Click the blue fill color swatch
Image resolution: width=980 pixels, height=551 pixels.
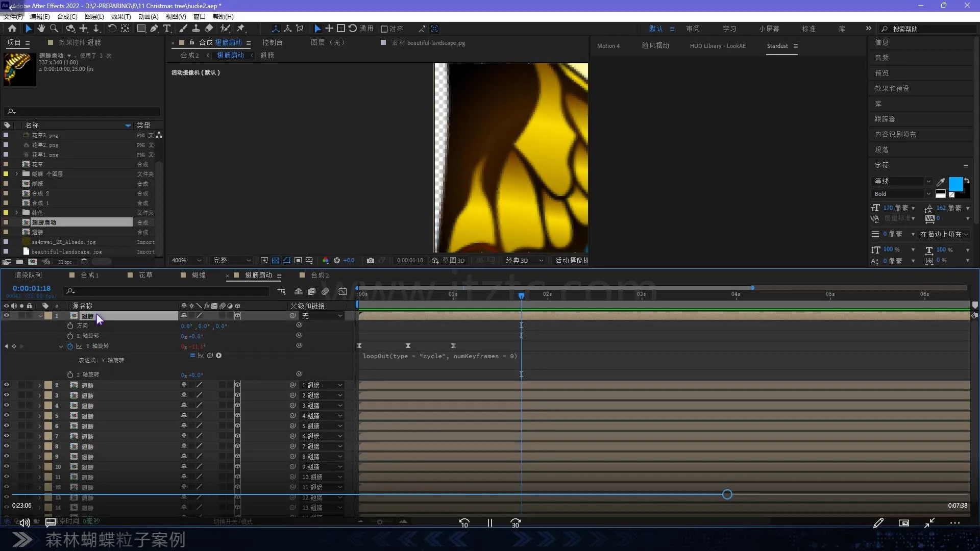pyautogui.click(x=955, y=184)
